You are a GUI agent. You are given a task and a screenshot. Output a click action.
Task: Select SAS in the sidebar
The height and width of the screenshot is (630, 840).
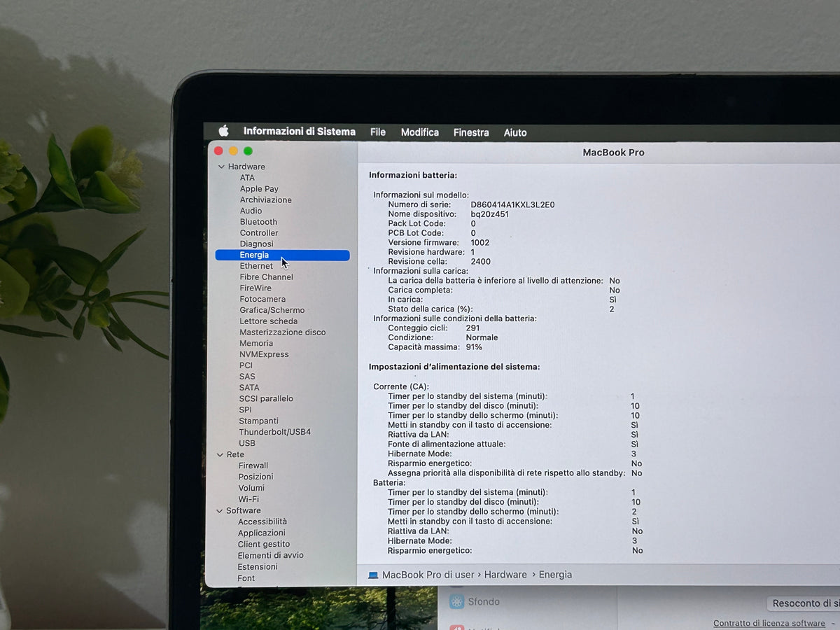(247, 377)
